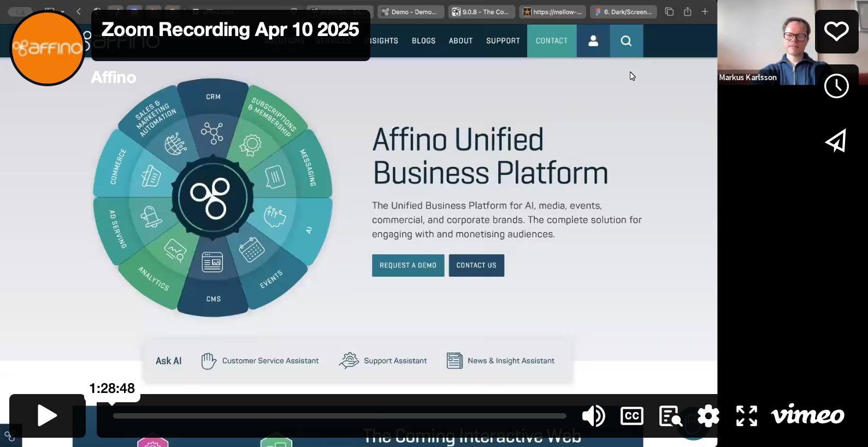Click the browser share icon
This screenshot has width=868, height=447.
(687, 11)
